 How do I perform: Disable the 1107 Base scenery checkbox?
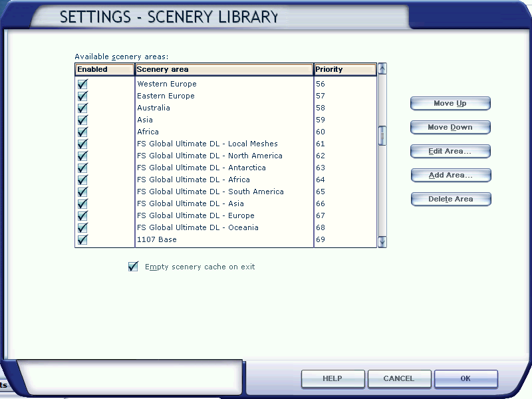coord(82,240)
